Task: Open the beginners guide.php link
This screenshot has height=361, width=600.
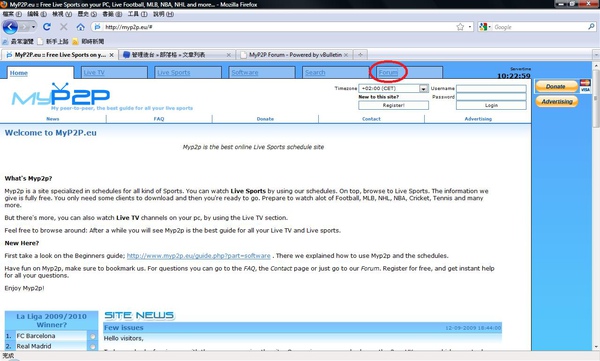Action: click(x=199, y=256)
